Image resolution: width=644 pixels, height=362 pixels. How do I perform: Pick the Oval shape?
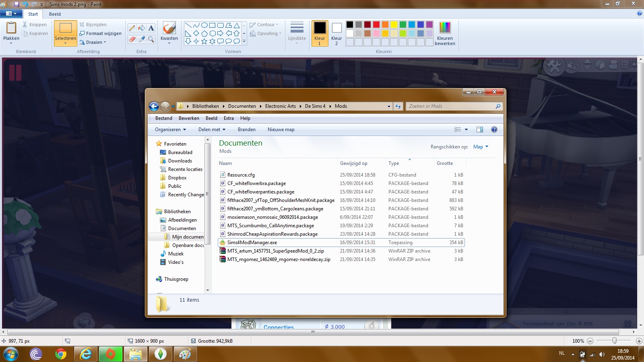(x=204, y=25)
